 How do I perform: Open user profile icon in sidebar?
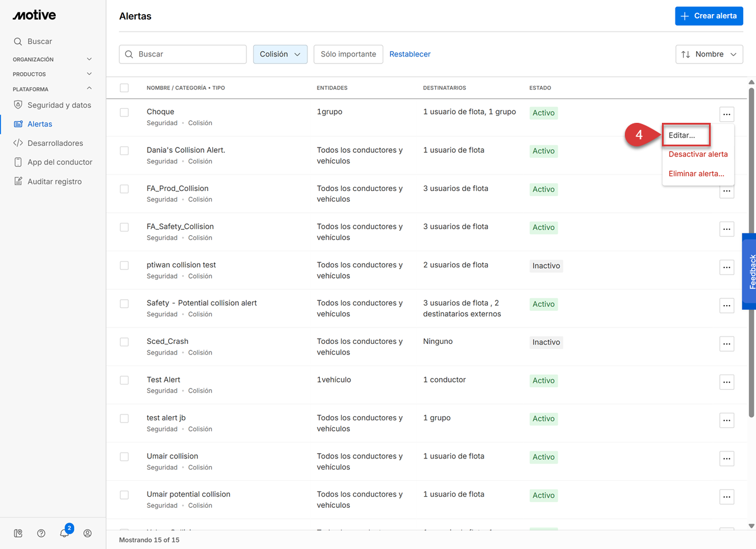pos(88,533)
